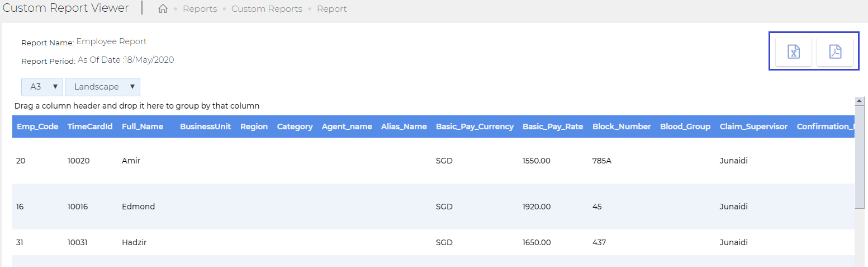Open the A3 paper size dropdown

[42, 87]
